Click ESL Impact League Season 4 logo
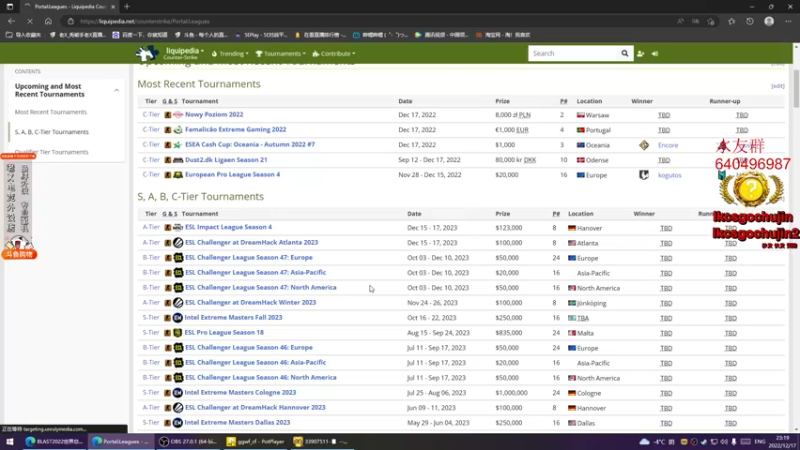 pyautogui.click(x=178, y=228)
